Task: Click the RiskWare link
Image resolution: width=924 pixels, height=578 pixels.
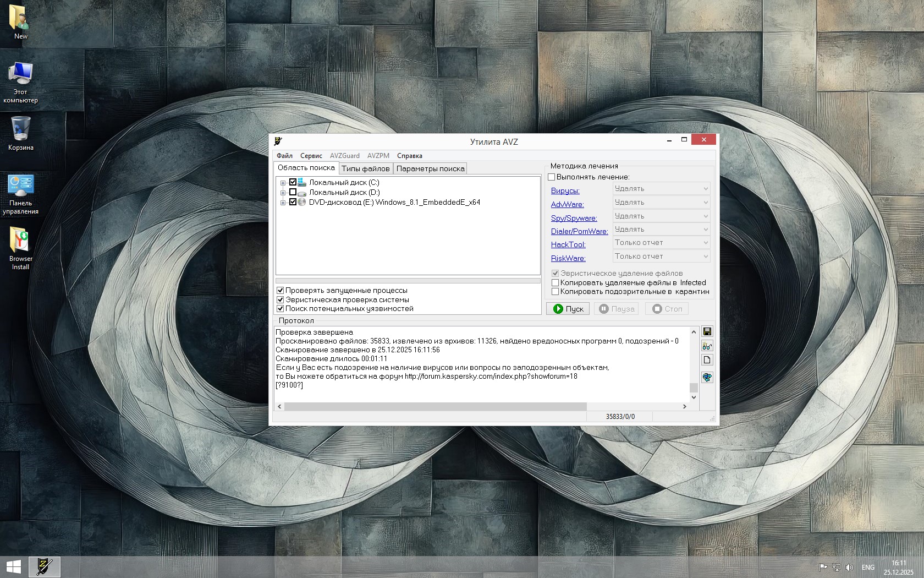Action: 568,258
